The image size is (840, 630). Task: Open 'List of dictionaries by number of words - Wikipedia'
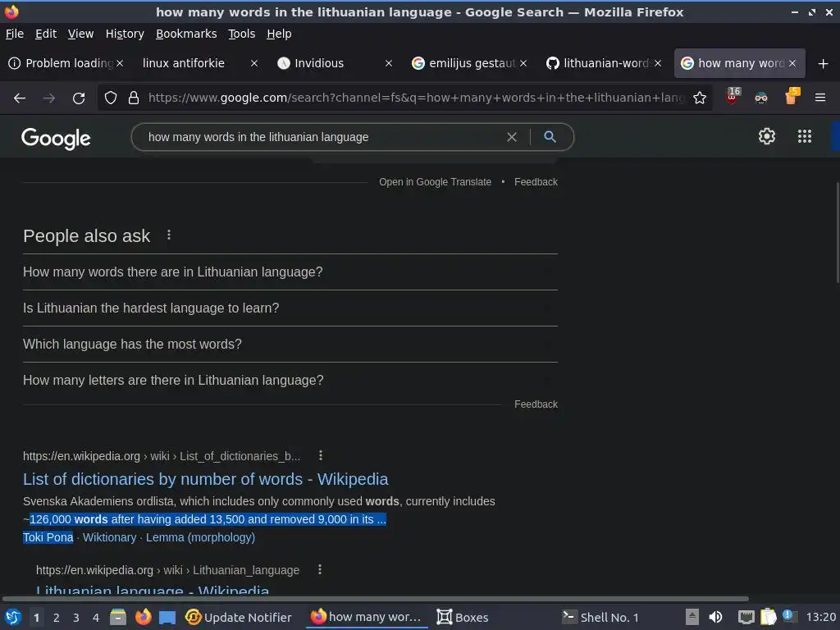click(206, 479)
